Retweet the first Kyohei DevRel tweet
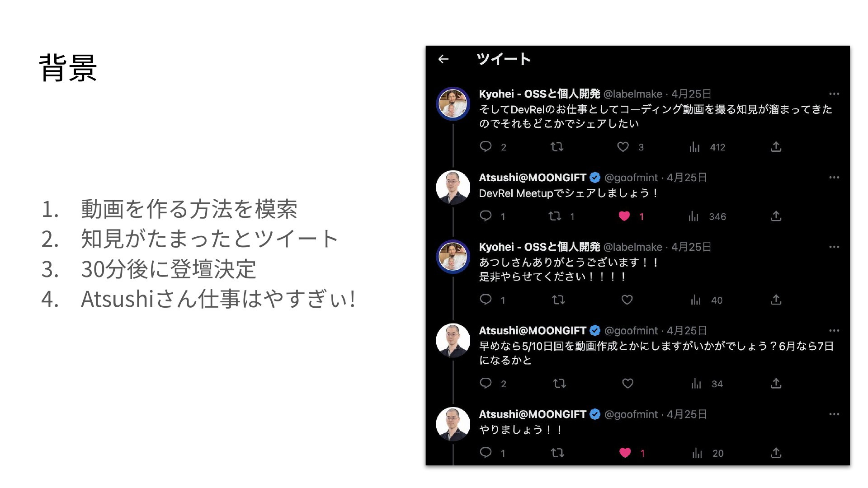The height and width of the screenshot is (488, 868). pyautogui.click(x=557, y=146)
